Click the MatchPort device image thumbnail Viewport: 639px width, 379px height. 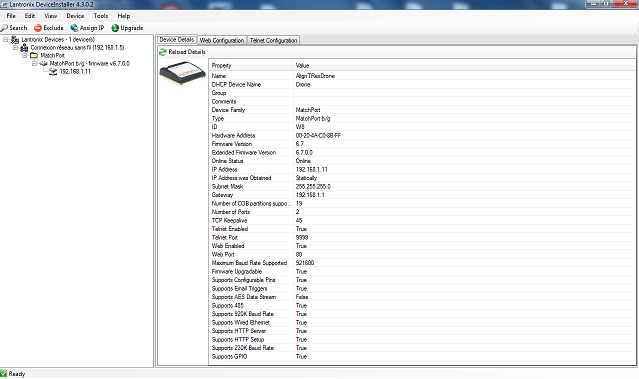pos(183,73)
